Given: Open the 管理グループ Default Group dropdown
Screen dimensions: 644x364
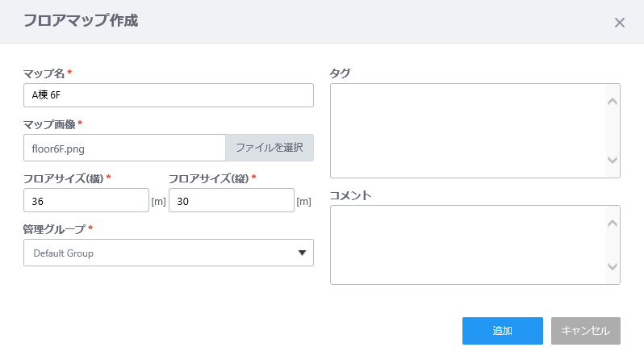Looking at the screenshot, I should [168, 253].
